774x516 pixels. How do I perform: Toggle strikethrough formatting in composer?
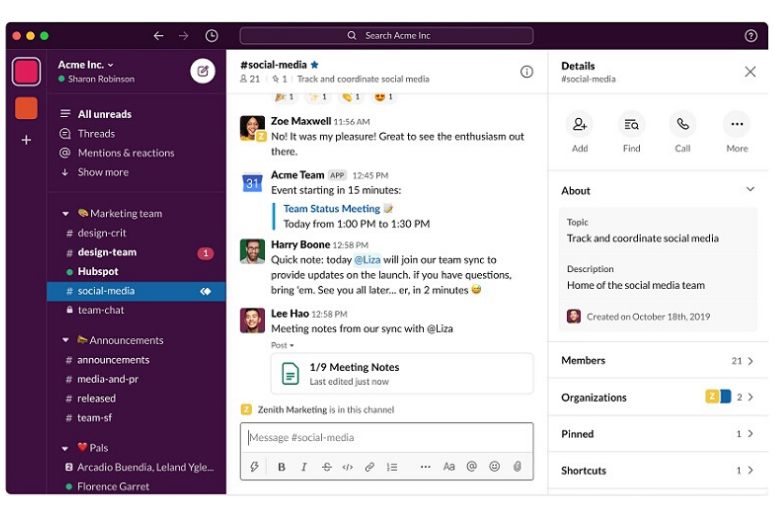click(326, 466)
